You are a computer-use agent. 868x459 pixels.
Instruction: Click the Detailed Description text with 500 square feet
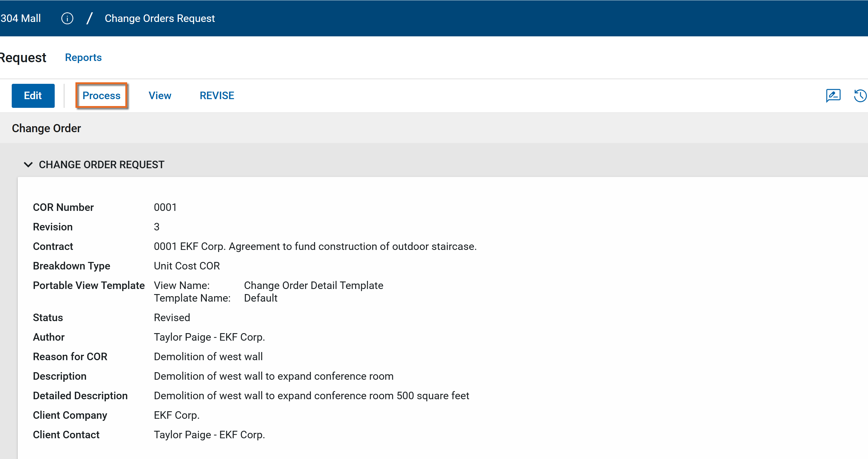(311, 396)
